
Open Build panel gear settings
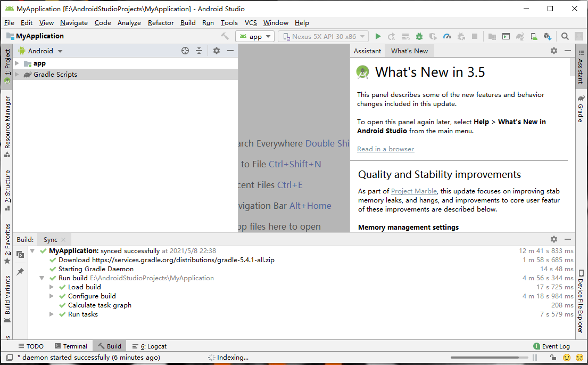coord(554,239)
